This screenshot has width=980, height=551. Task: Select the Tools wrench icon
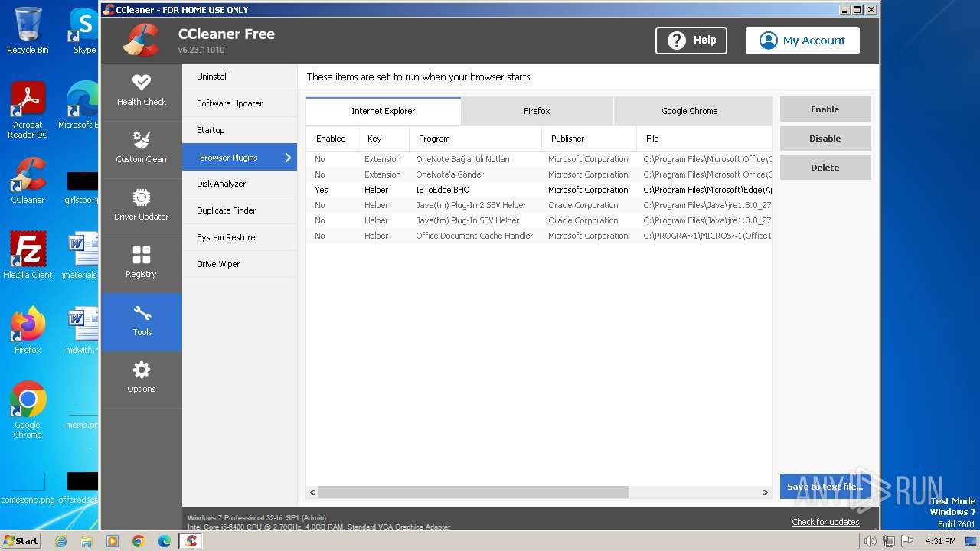[x=142, y=313]
